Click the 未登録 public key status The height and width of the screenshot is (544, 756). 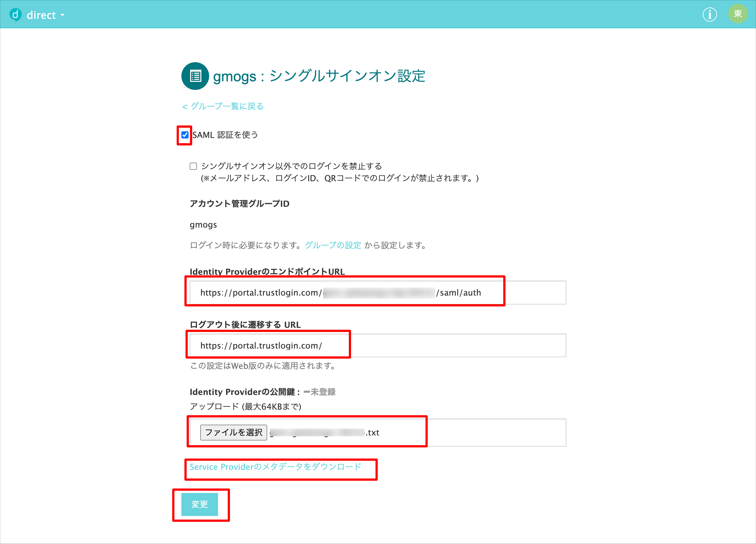tap(320, 392)
